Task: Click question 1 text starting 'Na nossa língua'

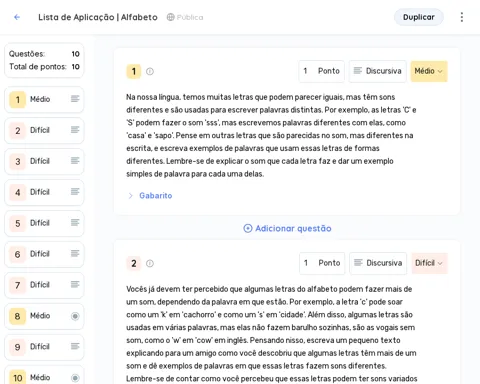Action: 271,135
